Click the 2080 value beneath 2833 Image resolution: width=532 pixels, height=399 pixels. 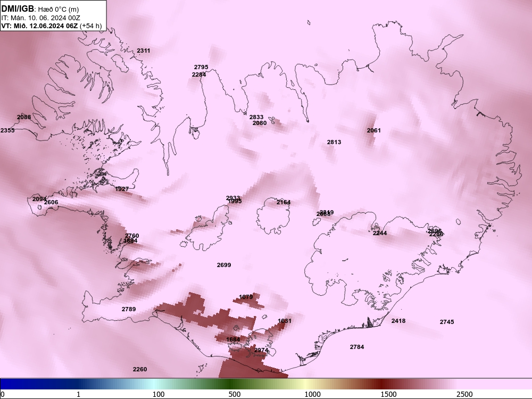click(259, 123)
